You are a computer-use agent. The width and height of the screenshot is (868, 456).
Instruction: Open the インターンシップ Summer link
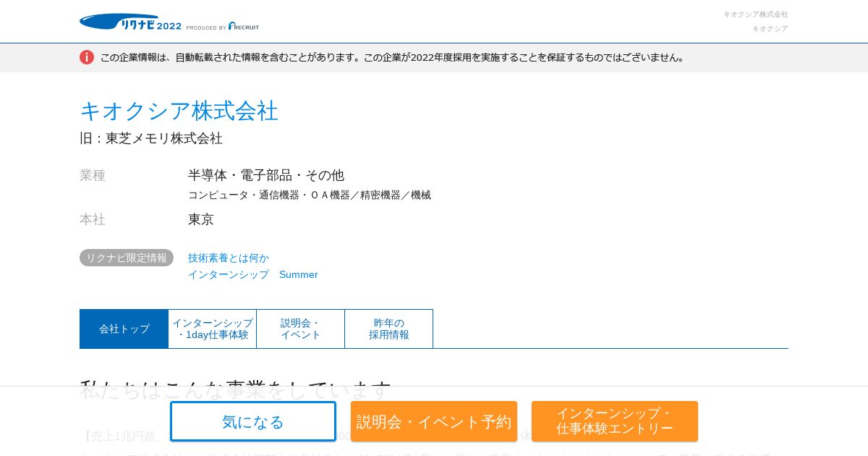(253, 274)
